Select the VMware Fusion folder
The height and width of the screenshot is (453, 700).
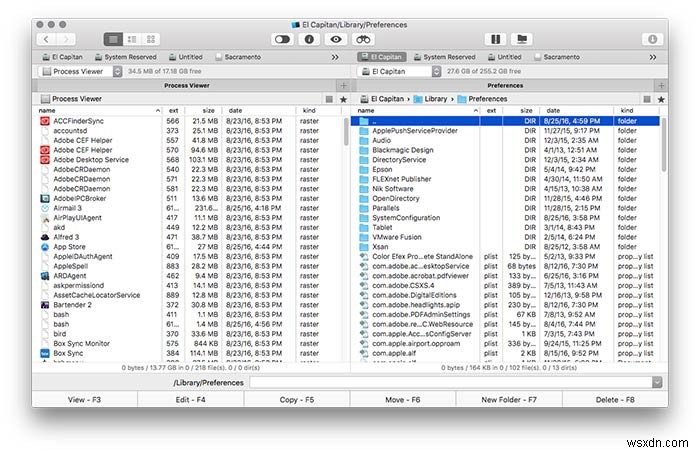(x=505, y=237)
